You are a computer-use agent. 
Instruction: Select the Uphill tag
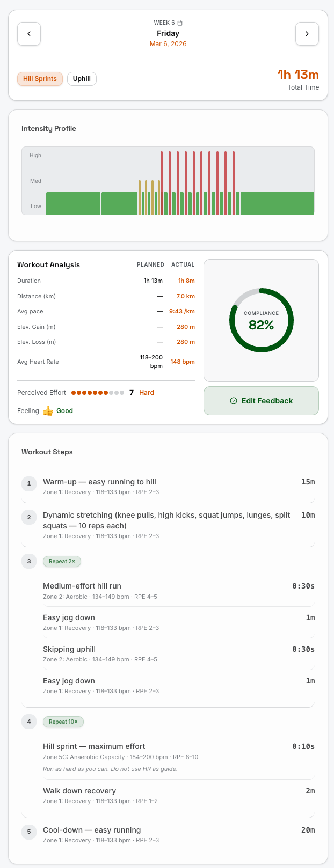[x=82, y=79]
